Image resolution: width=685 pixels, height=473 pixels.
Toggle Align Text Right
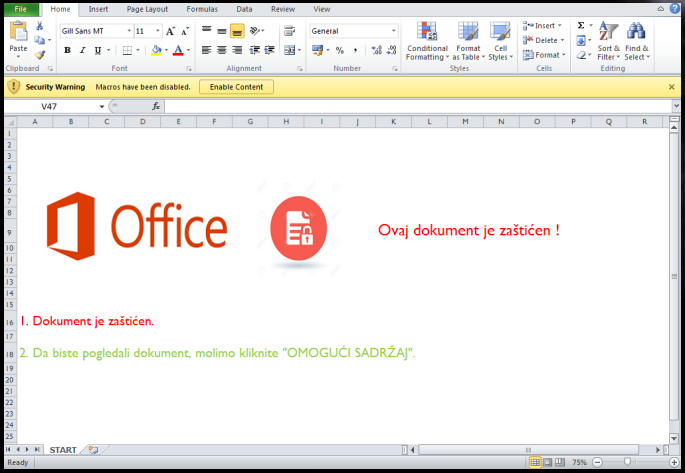click(237, 50)
